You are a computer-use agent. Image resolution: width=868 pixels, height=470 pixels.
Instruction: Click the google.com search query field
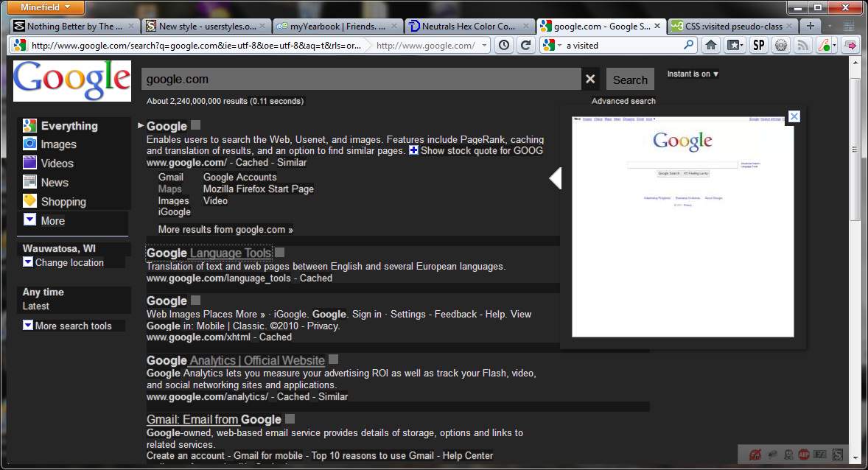point(361,79)
